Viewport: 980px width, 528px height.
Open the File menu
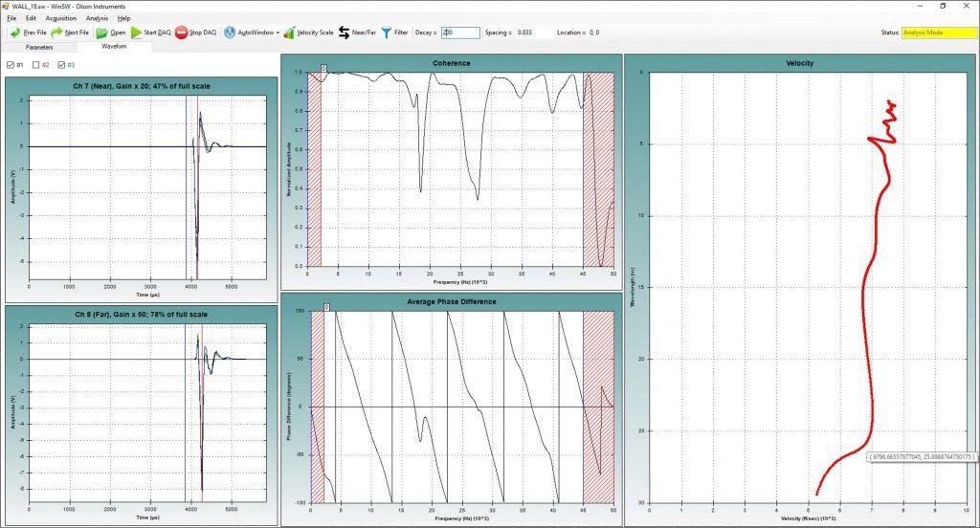11,18
